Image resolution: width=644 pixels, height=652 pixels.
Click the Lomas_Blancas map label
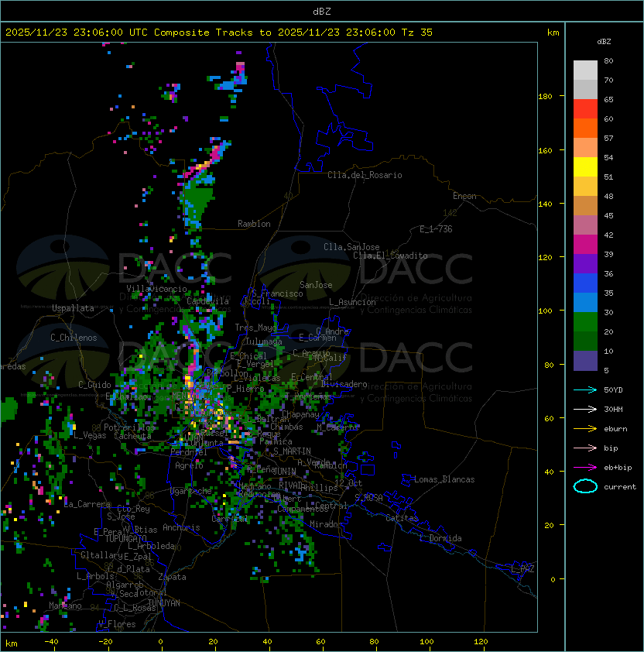coord(444,479)
